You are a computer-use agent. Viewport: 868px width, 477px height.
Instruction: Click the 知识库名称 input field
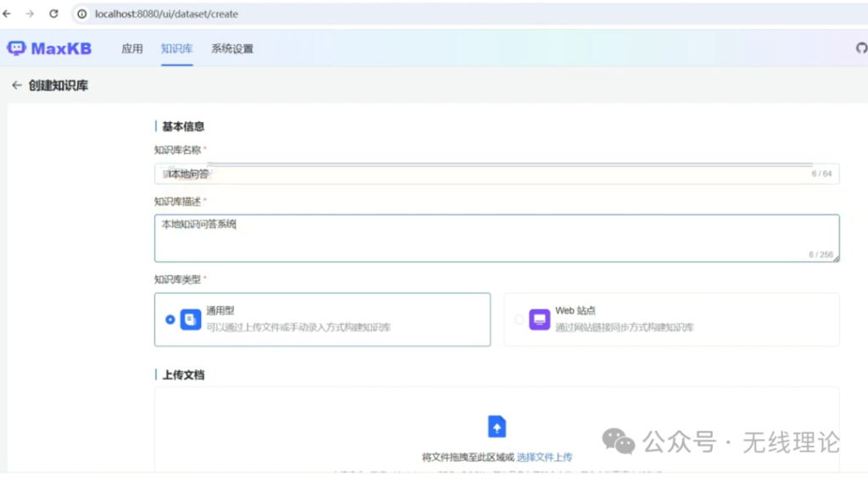coord(497,174)
